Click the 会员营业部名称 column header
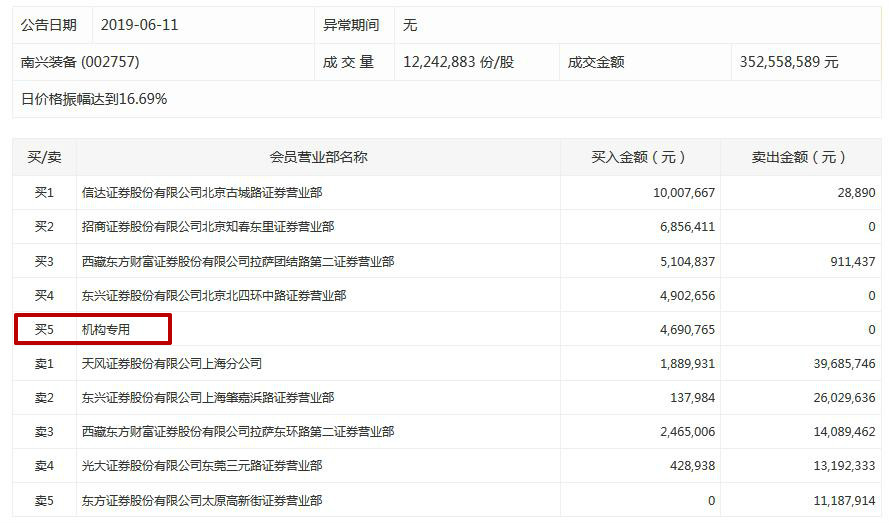This screenshot has width=889, height=525. point(318,157)
